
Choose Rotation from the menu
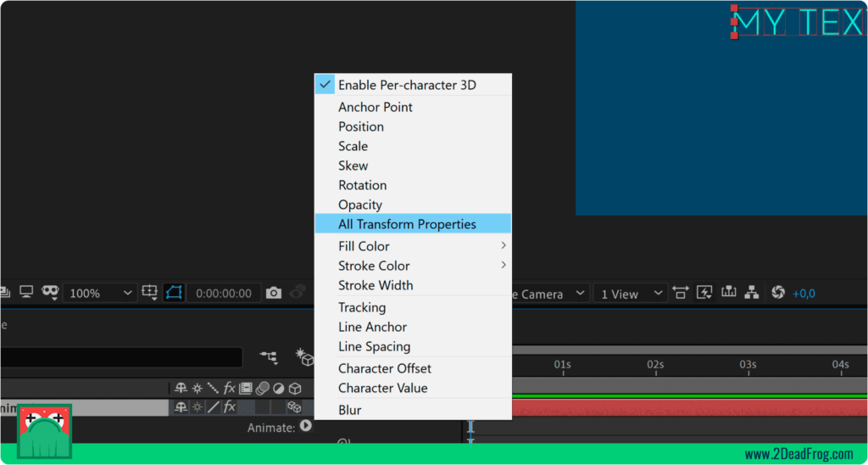click(x=413, y=185)
